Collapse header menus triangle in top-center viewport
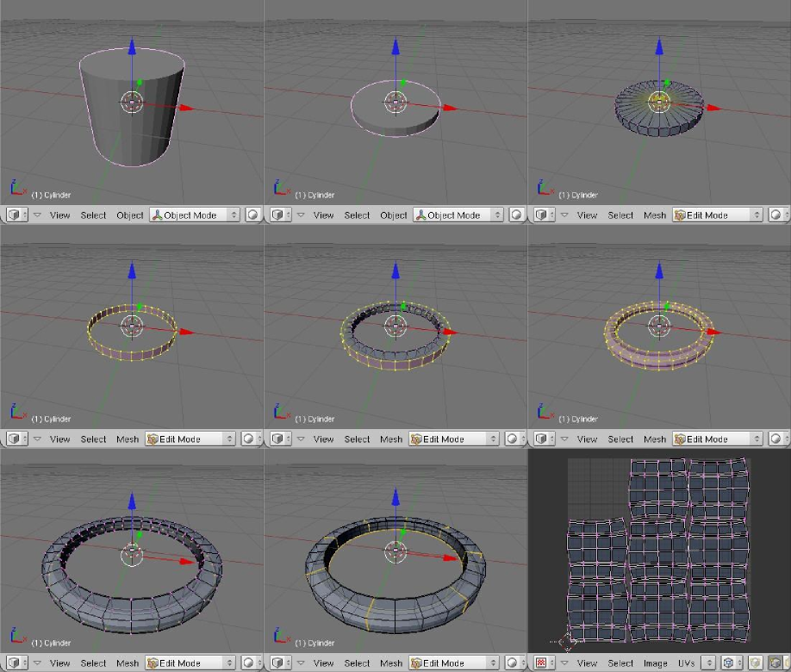This screenshot has height=672, width=791. (x=301, y=215)
